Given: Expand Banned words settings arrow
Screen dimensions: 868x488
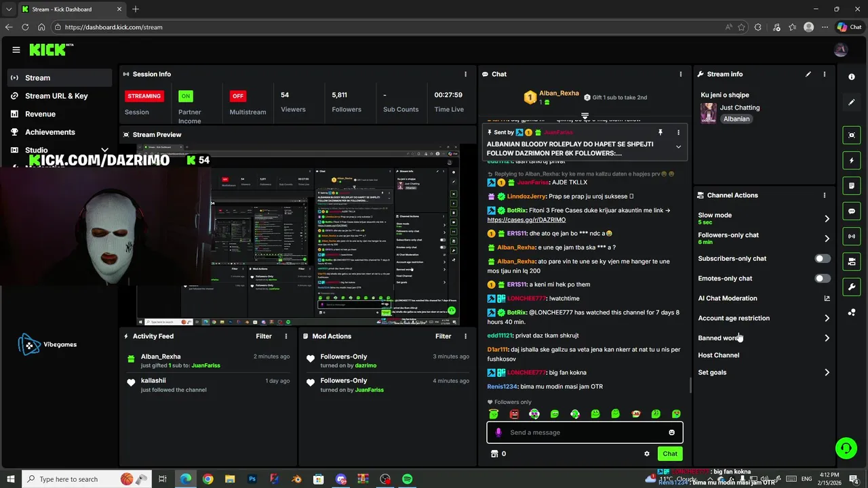Looking at the screenshot, I should [x=827, y=338].
